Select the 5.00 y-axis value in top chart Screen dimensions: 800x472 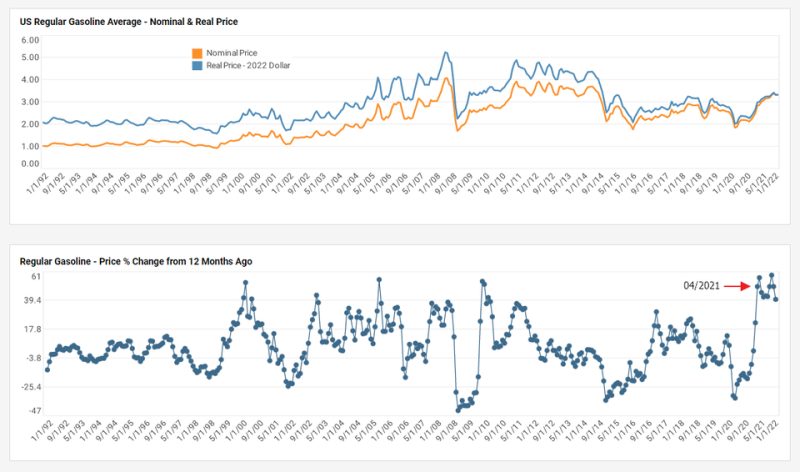[x=30, y=57]
